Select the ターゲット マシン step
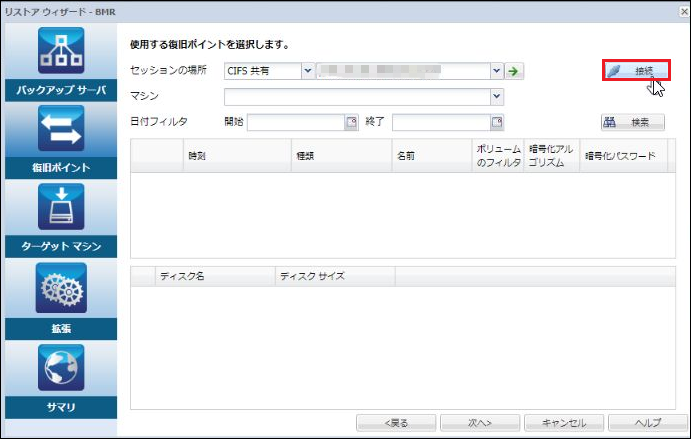691x439 pixels. tap(61, 246)
